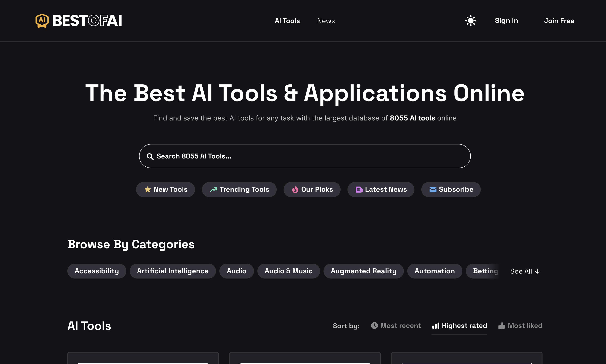The width and height of the screenshot is (606, 364).
Task: Open the Trending Tools pill
Action: click(239, 189)
